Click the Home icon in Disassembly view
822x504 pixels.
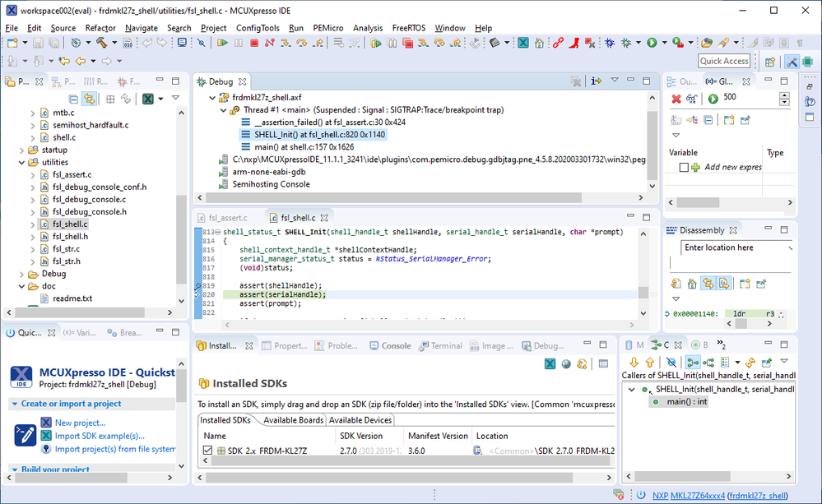692,284
